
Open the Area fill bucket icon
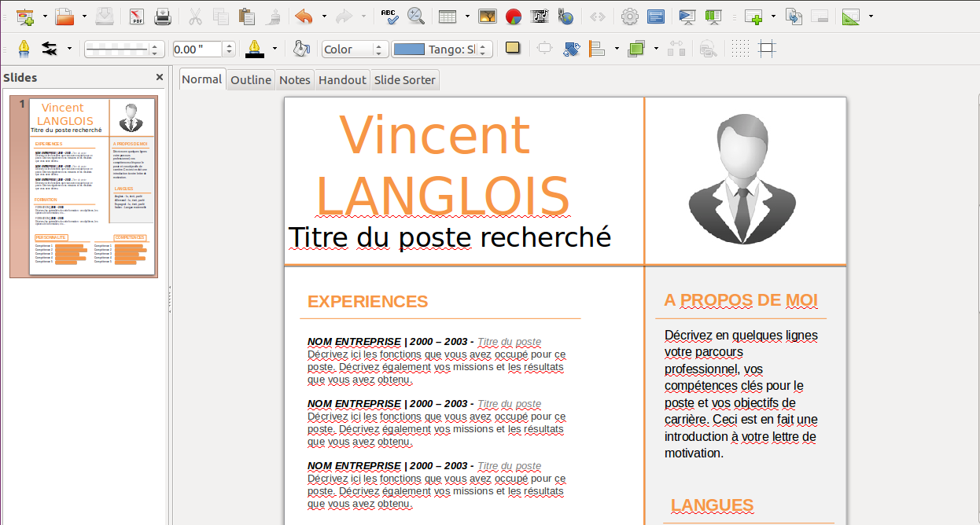300,49
